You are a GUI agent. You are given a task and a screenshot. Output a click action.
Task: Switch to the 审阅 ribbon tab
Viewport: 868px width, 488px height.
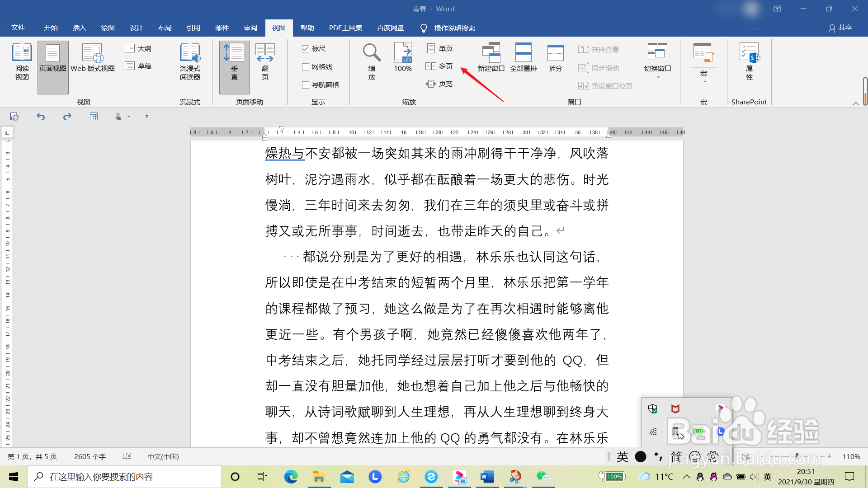click(x=250, y=28)
